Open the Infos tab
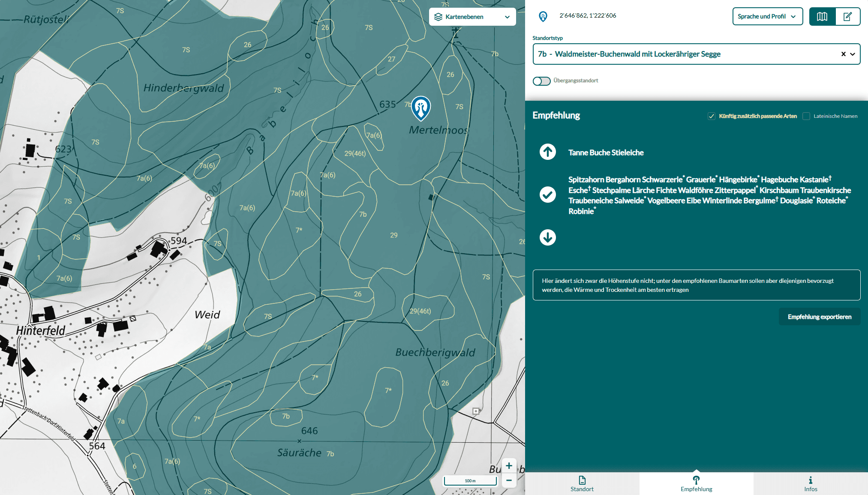The width and height of the screenshot is (868, 495). tap(810, 483)
